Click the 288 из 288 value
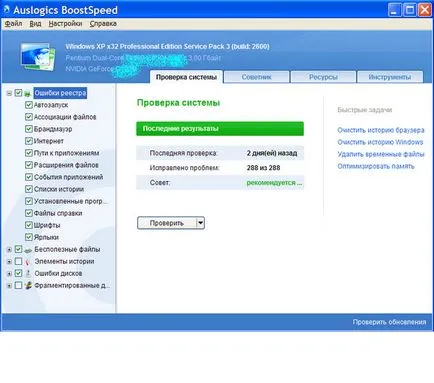Screen dimensions: 434x383 click(x=263, y=168)
